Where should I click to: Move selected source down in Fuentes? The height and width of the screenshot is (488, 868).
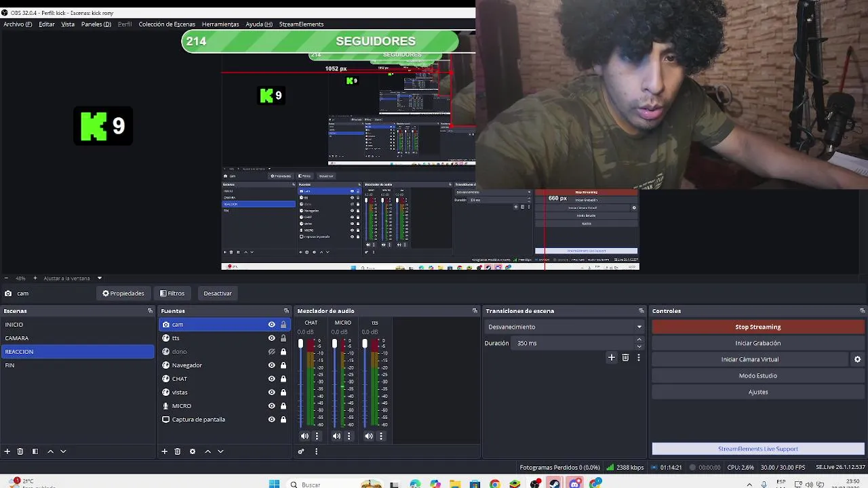click(x=220, y=451)
